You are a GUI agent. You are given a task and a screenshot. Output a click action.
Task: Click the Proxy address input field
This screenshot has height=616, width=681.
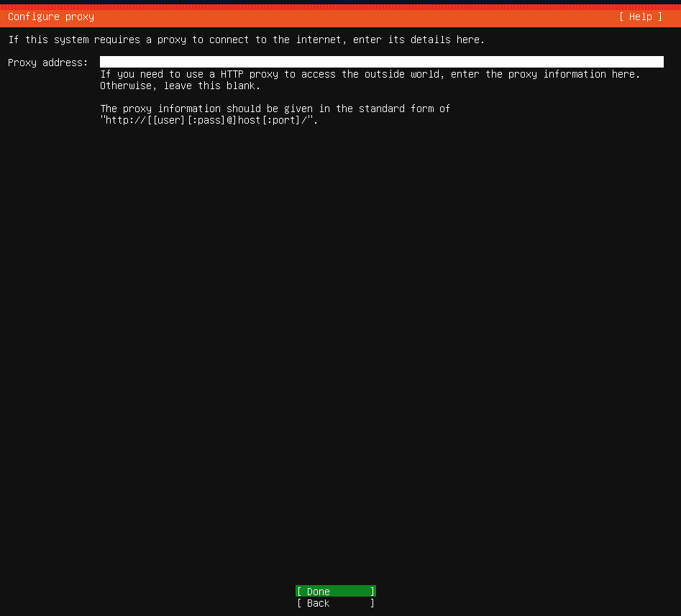pos(381,62)
